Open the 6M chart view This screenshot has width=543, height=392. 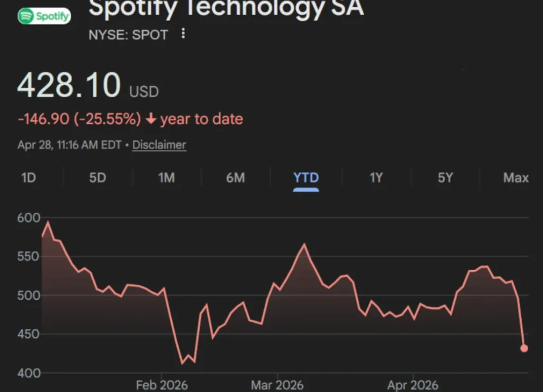pos(236,178)
